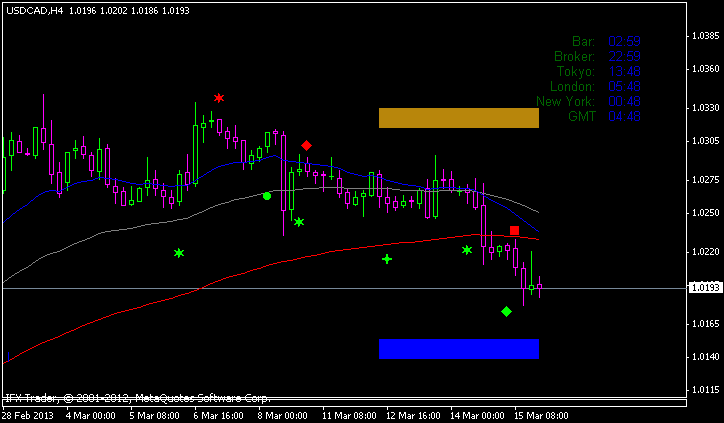Image resolution: width=724 pixels, height=423 pixels.
Task: Click the red asterisk marker above the candles
Action: tap(219, 98)
